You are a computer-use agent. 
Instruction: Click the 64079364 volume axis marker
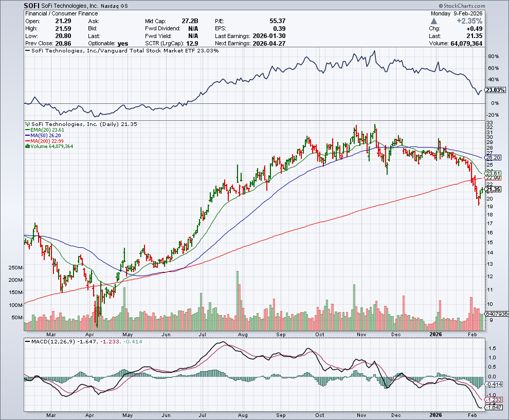(497, 314)
